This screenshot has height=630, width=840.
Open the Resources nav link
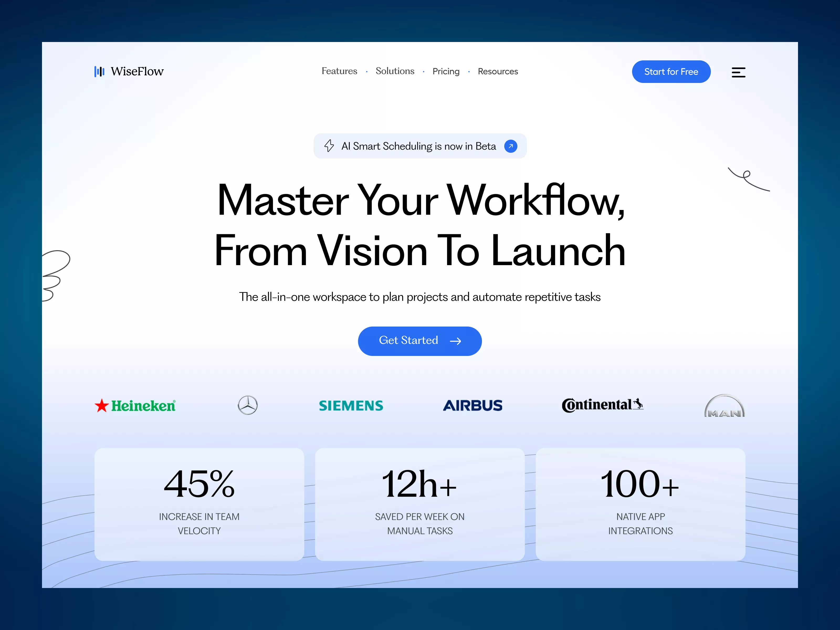click(497, 71)
